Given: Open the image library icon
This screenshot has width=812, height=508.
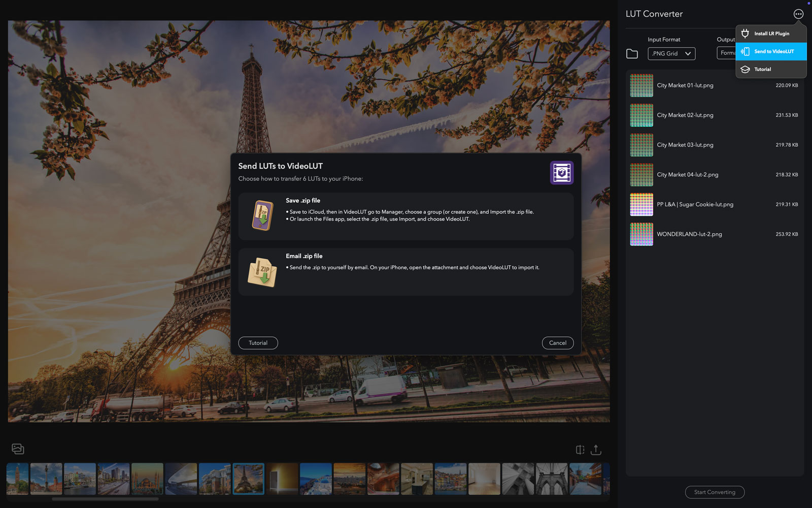Looking at the screenshot, I should pos(18,449).
